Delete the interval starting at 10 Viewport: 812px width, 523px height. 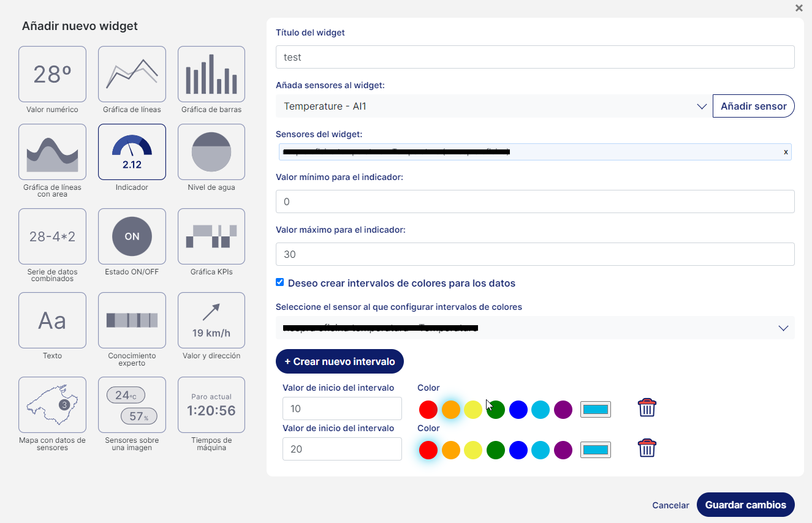coord(647,408)
